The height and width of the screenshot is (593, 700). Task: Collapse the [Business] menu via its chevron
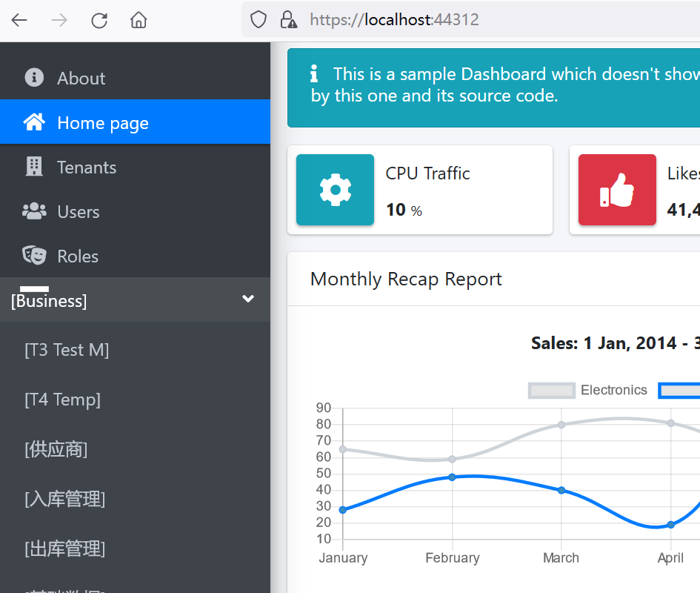248,299
